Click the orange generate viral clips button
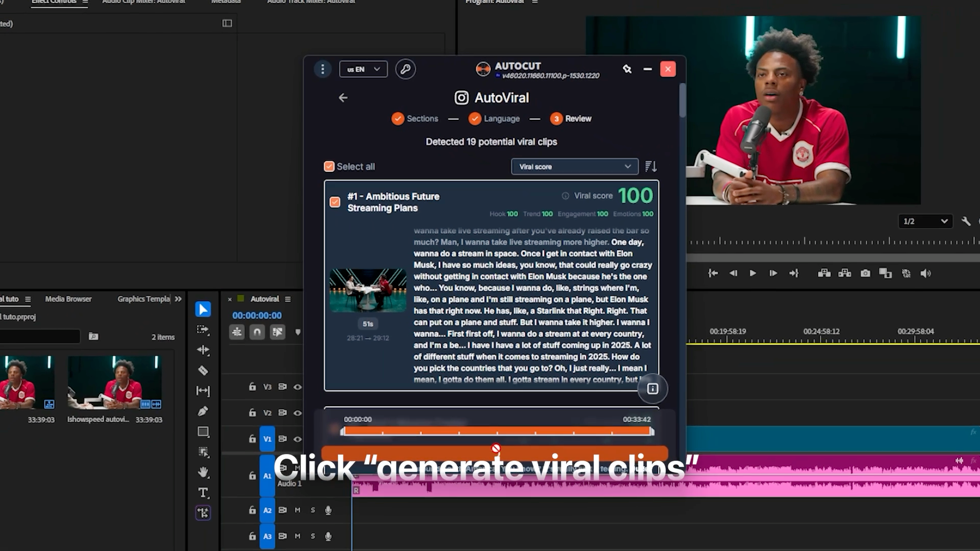The width and height of the screenshot is (980, 551). (x=494, y=454)
